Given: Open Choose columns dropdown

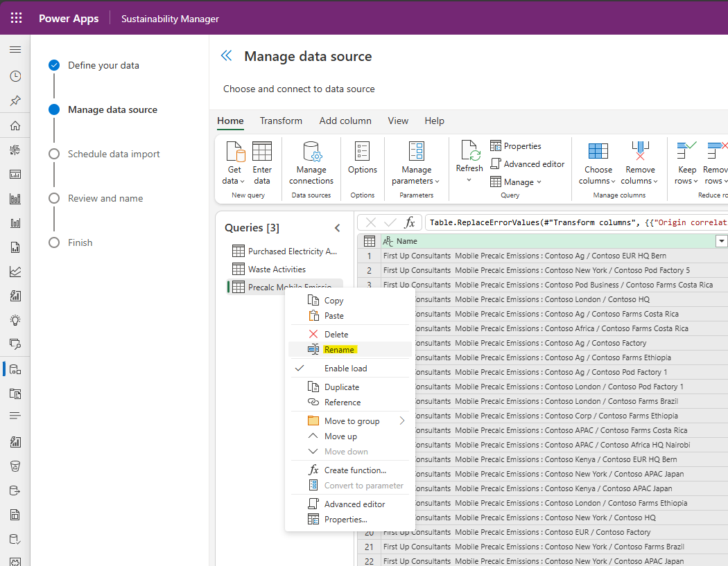Looking at the screenshot, I should point(598,163).
